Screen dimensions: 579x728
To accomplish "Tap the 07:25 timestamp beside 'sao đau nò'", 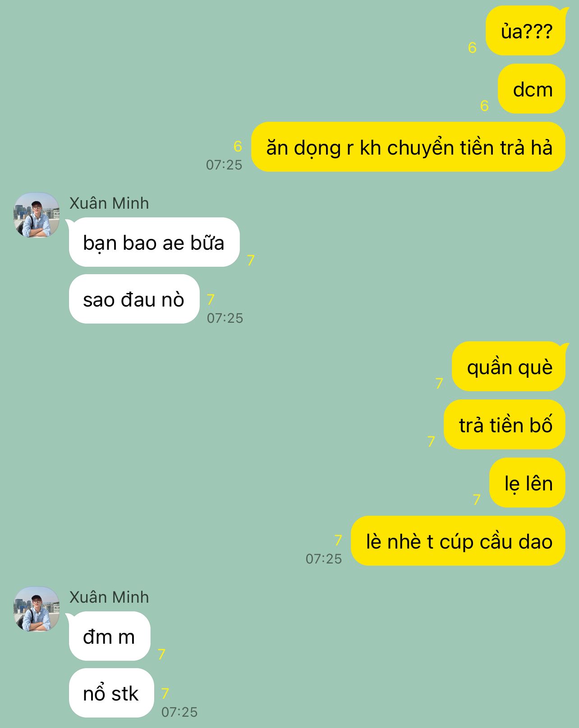I will coord(225,318).
